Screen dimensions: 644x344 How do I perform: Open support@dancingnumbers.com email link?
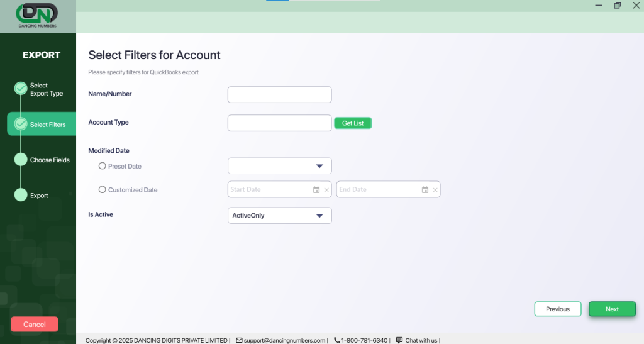click(284, 340)
